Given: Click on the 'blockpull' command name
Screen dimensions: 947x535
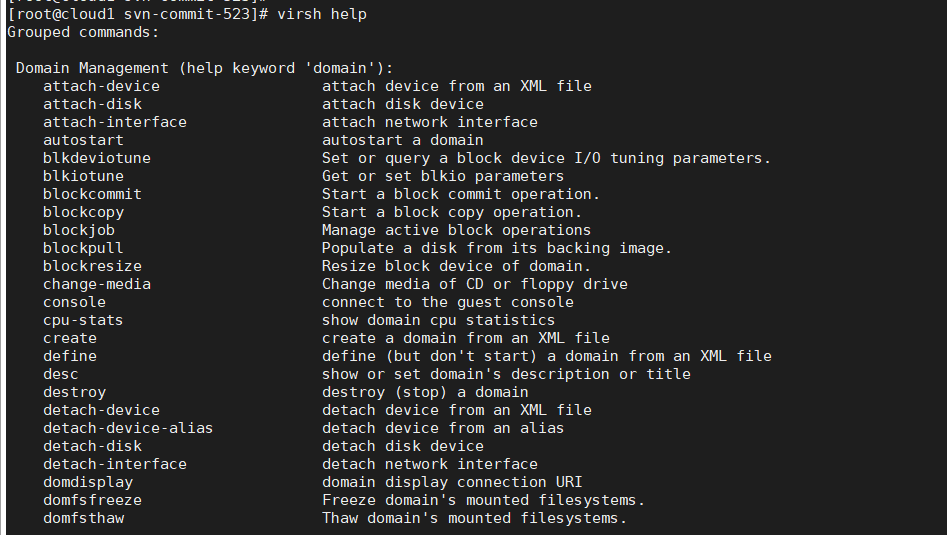Looking at the screenshot, I should (x=83, y=248).
